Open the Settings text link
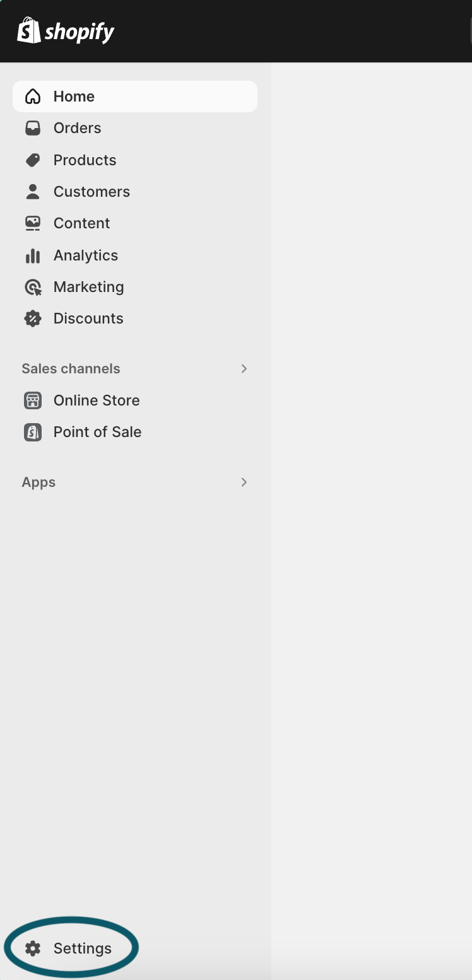Screen dimensions: 472x980 pyautogui.click(x=83, y=948)
